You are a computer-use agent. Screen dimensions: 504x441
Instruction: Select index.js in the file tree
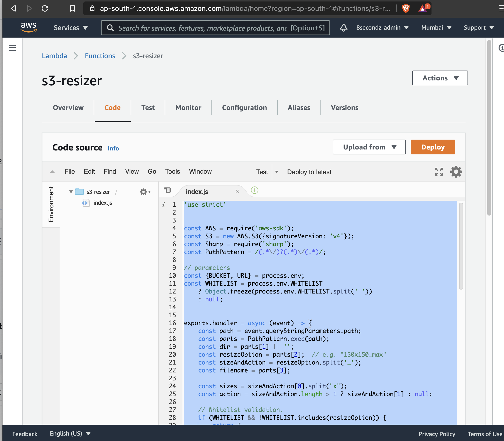click(x=103, y=203)
